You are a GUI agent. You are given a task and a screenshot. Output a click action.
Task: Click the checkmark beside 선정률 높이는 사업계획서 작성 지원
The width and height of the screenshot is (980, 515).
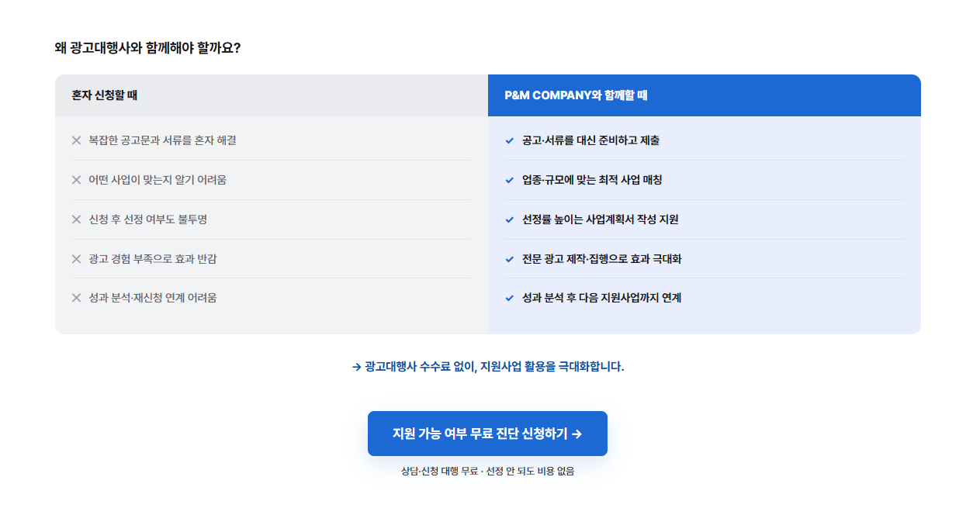pos(510,219)
